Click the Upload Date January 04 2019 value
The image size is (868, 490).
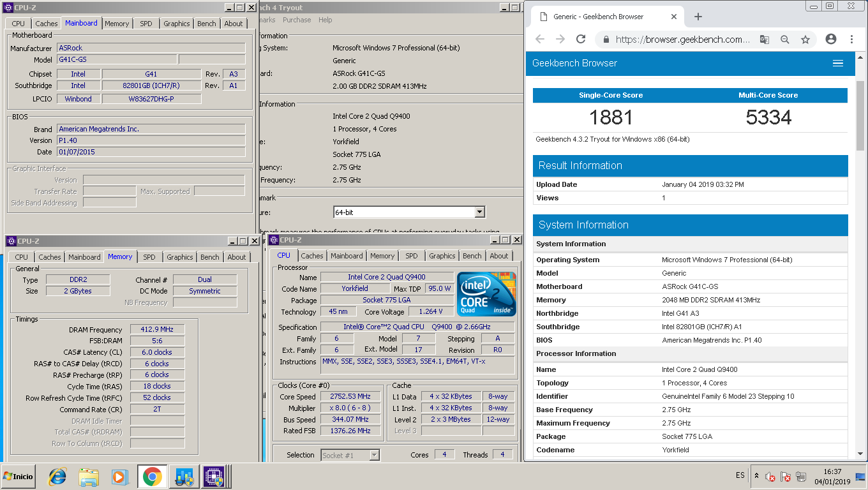(x=703, y=184)
